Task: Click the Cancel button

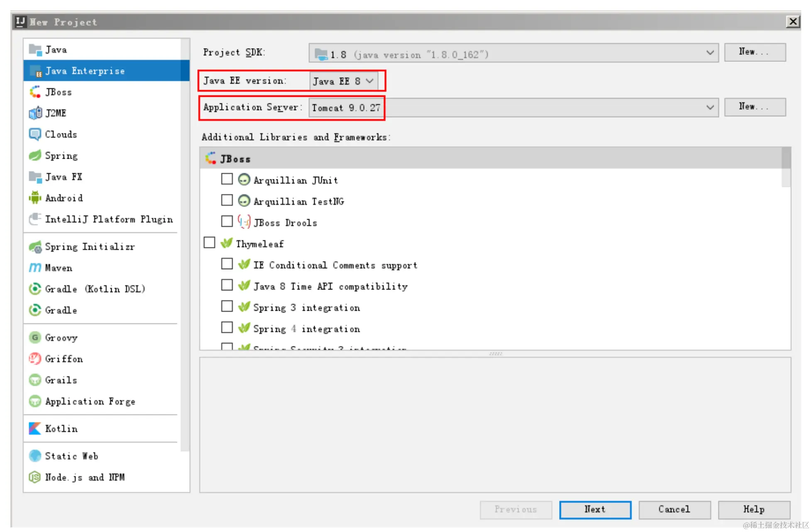Action: (x=674, y=510)
